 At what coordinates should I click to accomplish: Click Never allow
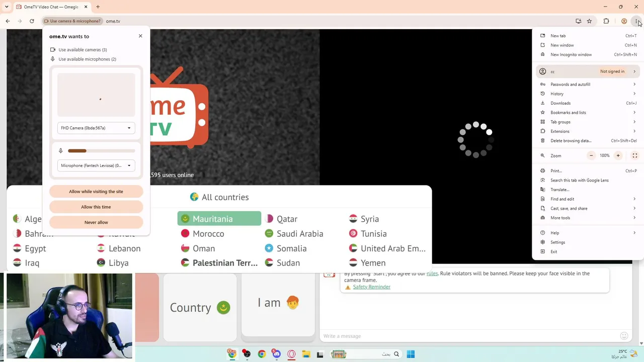coord(96,222)
